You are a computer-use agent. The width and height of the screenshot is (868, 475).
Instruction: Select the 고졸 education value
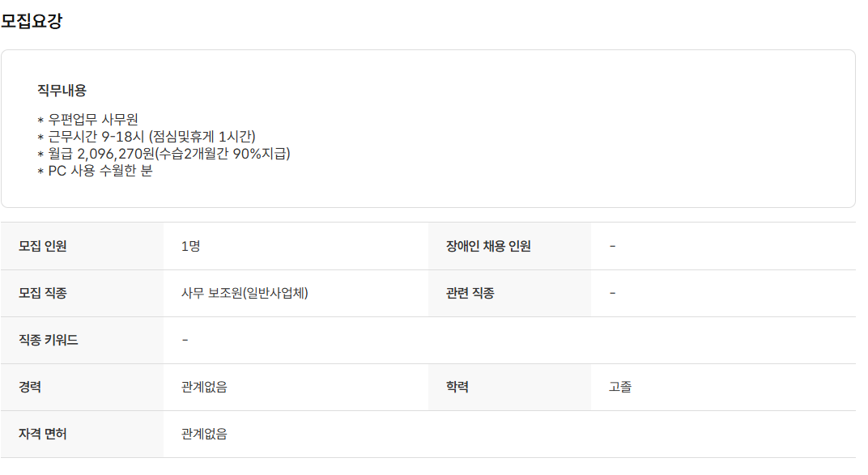click(620, 387)
